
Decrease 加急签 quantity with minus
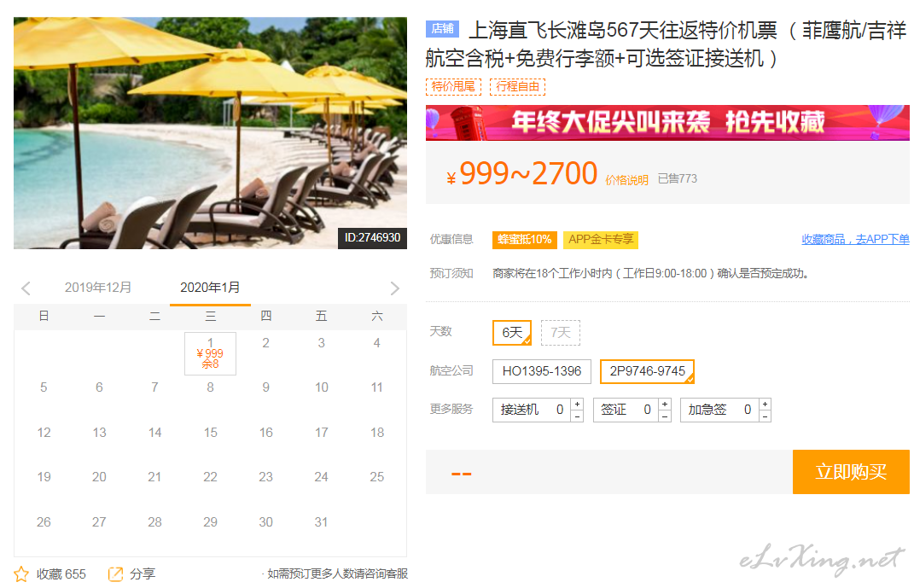click(765, 416)
